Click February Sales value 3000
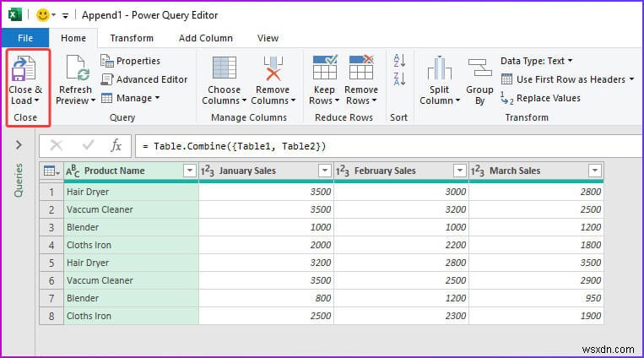This screenshot has height=358, width=644. (x=401, y=192)
